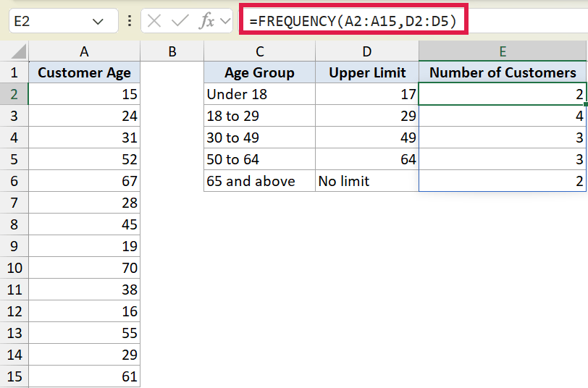Image resolution: width=588 pixels, height=388 pixels.
Task: Click the 30 to 49 age group cell
Action: [259, 138]
